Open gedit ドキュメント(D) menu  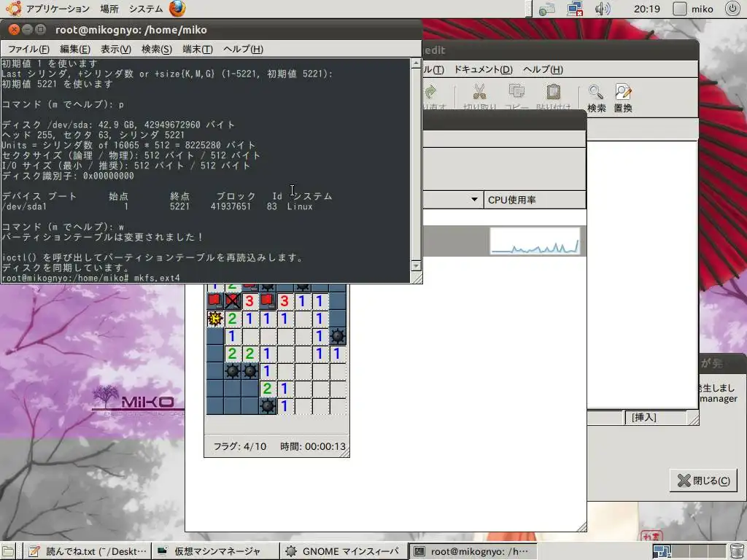pos(483,69)
